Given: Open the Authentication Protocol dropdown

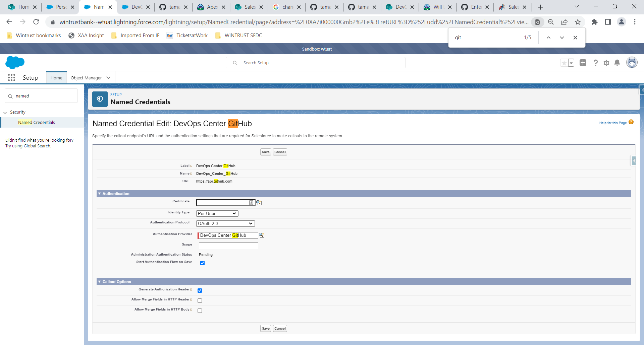Looking at the screenshot, I should tap(225, 223).
